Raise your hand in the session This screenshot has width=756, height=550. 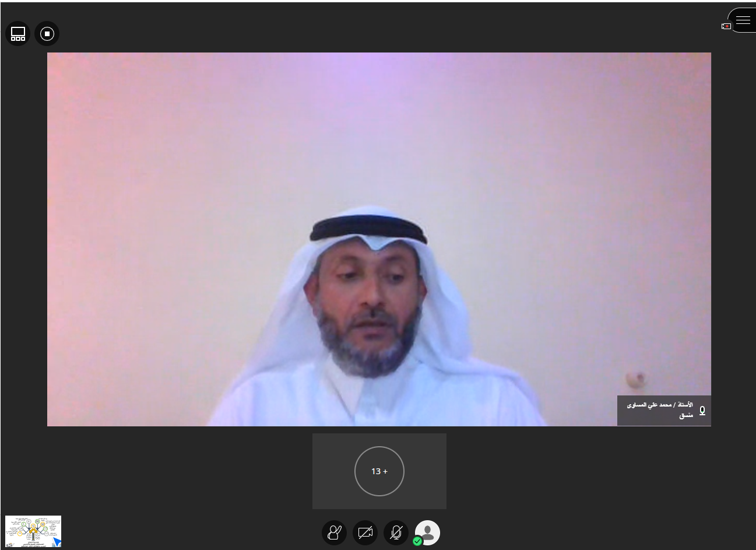(x=334, y=533)
